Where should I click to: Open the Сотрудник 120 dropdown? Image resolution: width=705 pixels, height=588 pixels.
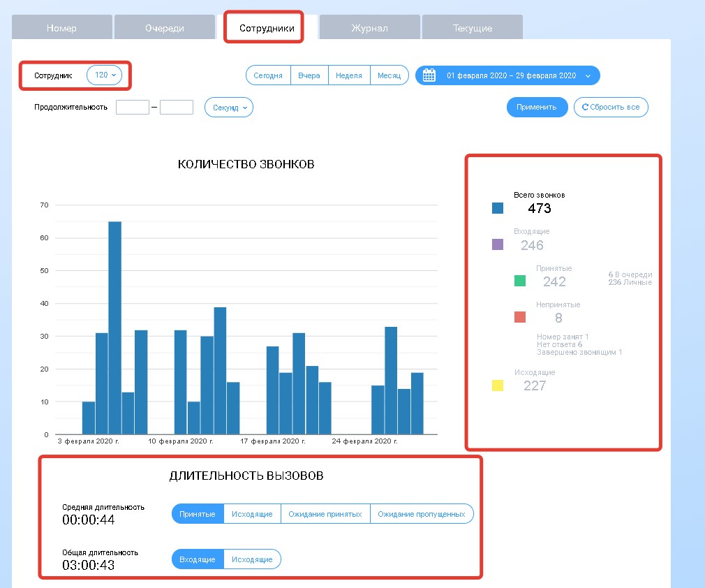(104, 75)
